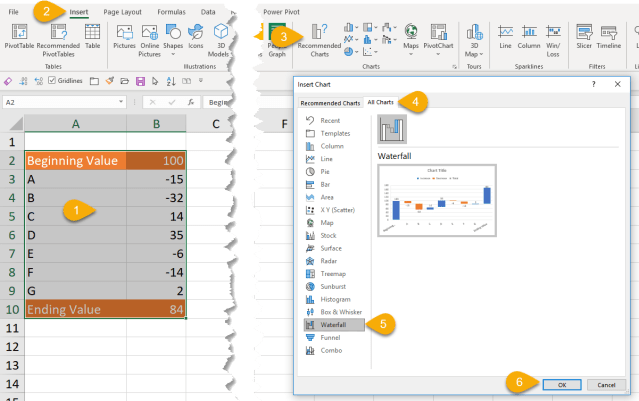
Task: Click the sort A to Z icon
Action: [x=171, y=81]
